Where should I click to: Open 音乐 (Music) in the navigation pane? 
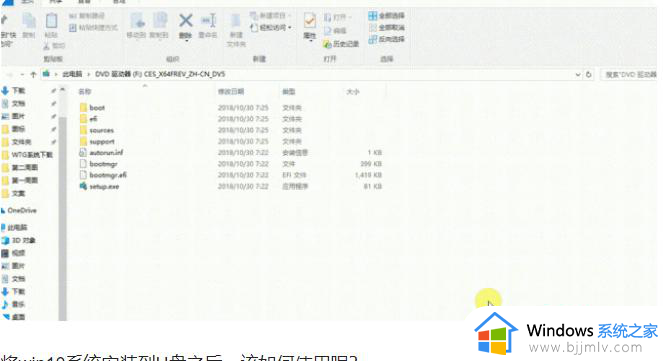(x=14, y=304)
